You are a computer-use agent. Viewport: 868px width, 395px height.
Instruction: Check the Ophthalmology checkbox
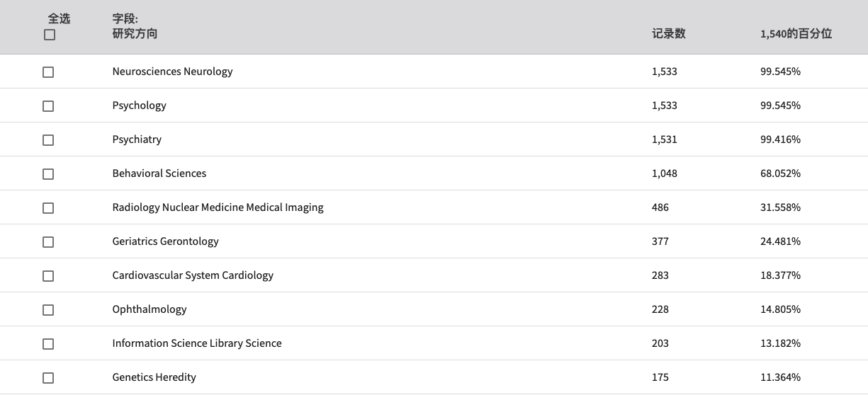click(x=48, y=310)
